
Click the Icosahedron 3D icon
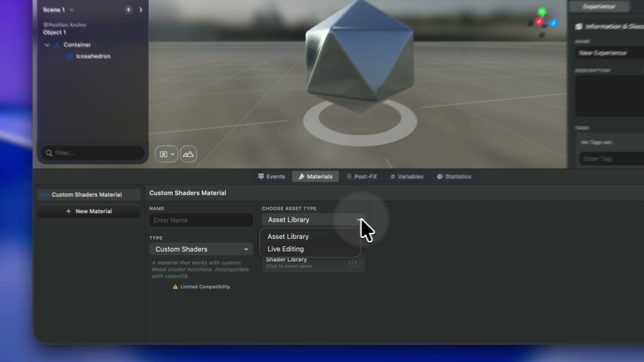[x=69, y=56]
